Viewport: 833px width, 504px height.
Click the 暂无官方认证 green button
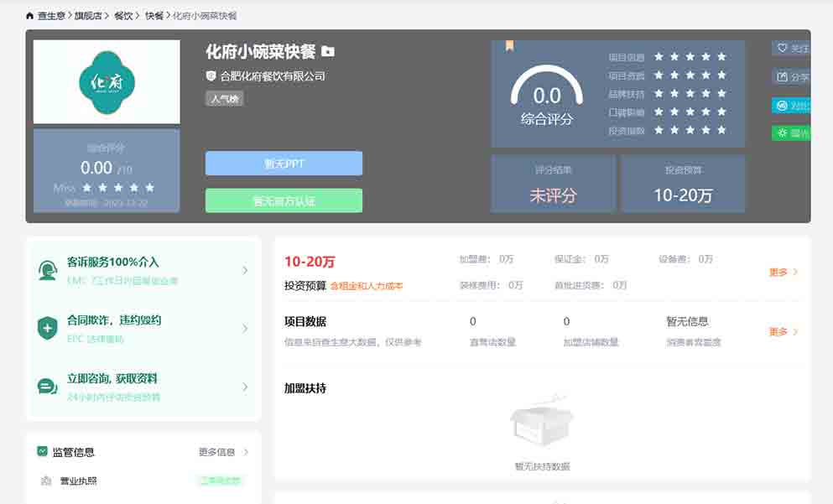284,200
